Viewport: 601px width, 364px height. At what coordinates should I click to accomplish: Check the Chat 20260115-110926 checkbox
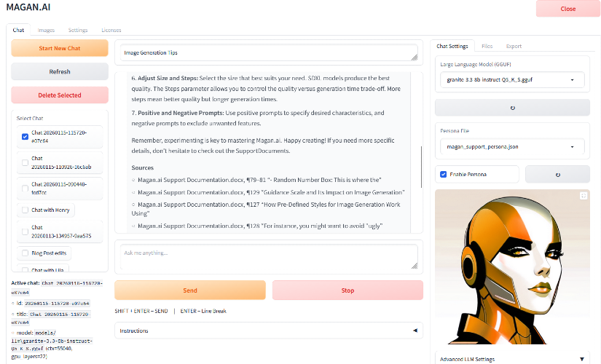click(x=25, y=162)
